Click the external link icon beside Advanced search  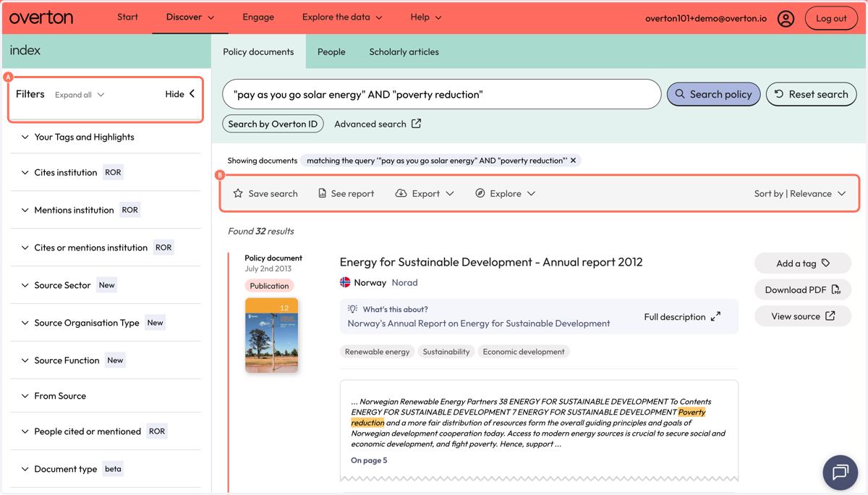pos(416,124)
